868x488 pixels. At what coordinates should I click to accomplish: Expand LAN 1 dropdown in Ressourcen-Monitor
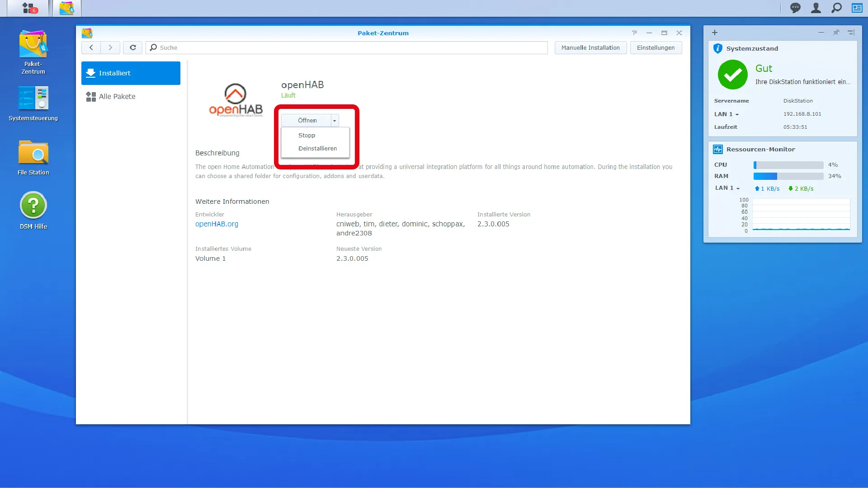pos(727,188)
